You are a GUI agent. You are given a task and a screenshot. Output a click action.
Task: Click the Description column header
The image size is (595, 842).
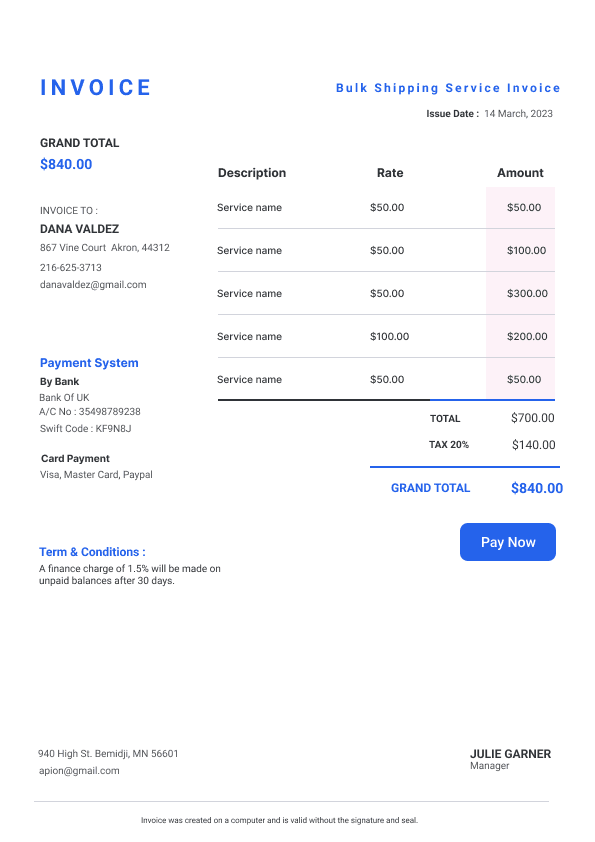tap(252, 173)
